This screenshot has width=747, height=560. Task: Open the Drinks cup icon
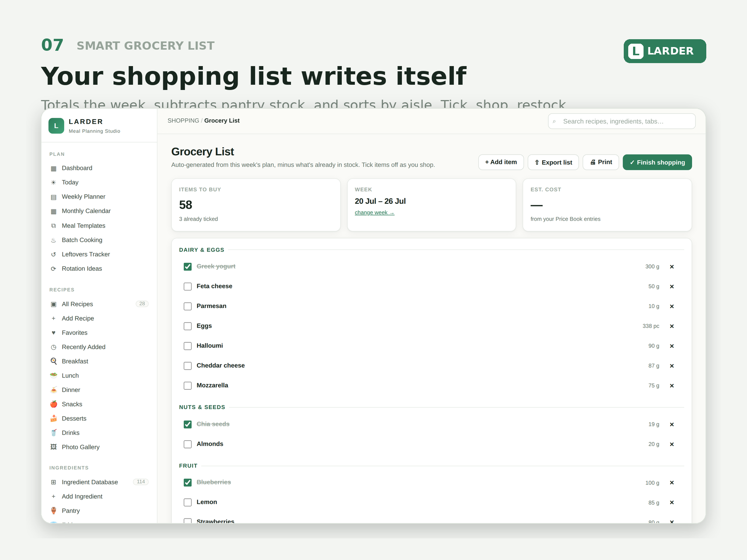coord(53,433)
